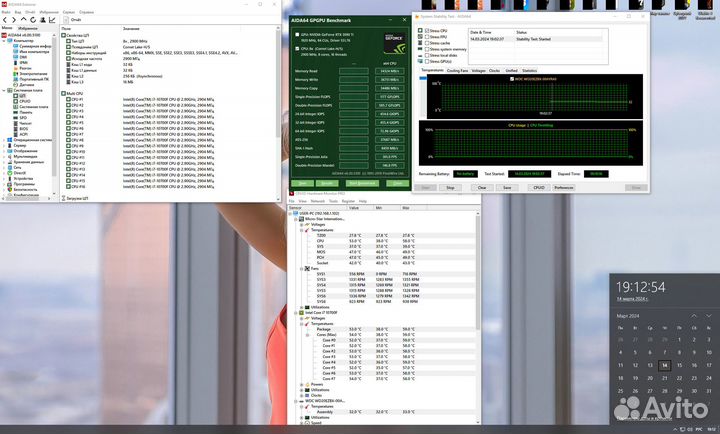Click the CPU #1 chip icon
This screenshot has height=434, width=720.
[68, 99]
